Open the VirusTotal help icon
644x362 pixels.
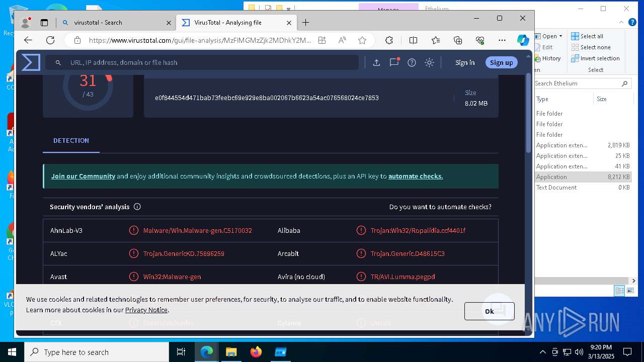(x=412, y=62)
